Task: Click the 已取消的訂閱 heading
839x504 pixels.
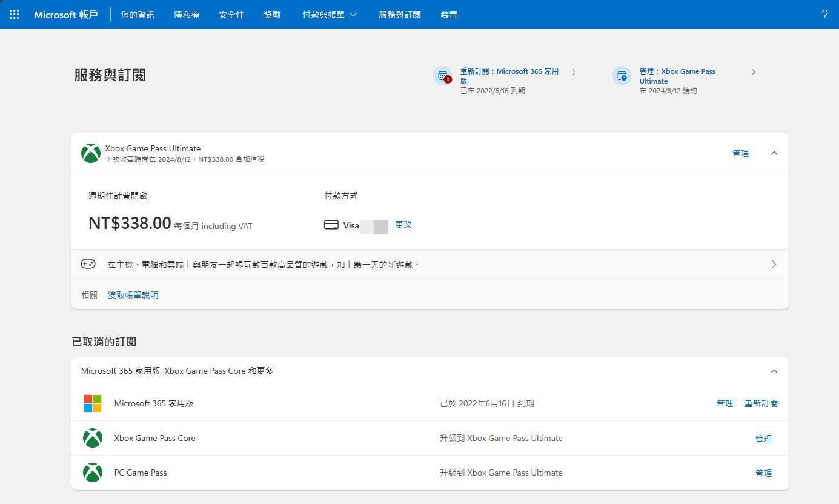Action: pos(104,342)
